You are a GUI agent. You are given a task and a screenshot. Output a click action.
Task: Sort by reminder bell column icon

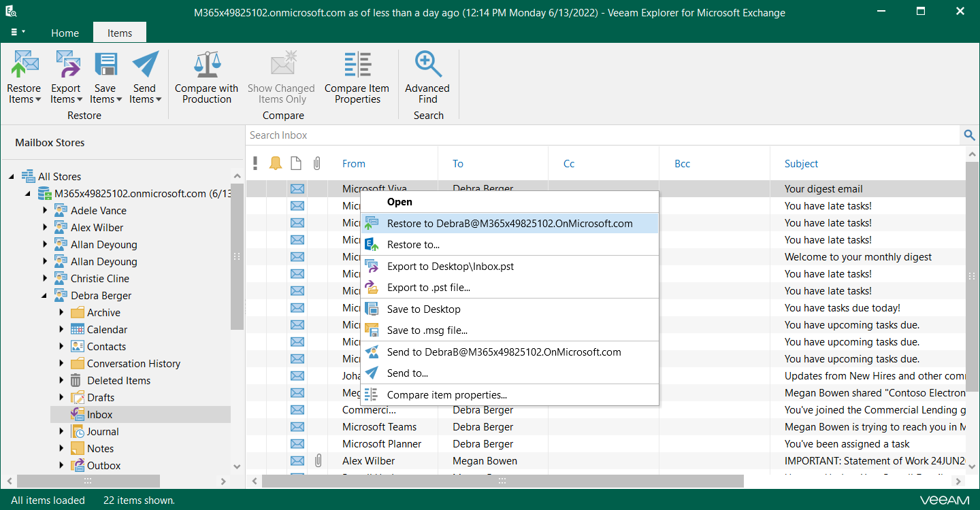tap(276, 163)
